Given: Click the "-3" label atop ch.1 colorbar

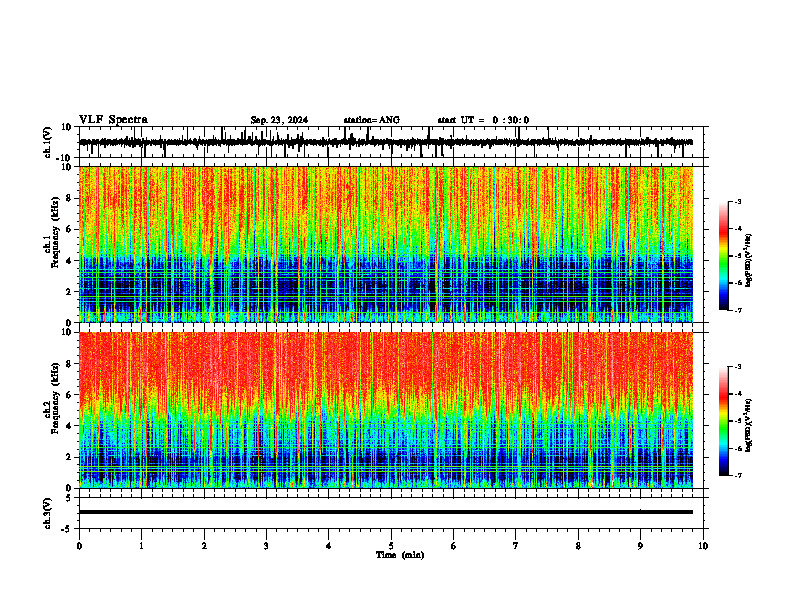Looking at the screenshot, I should [738, 201].
